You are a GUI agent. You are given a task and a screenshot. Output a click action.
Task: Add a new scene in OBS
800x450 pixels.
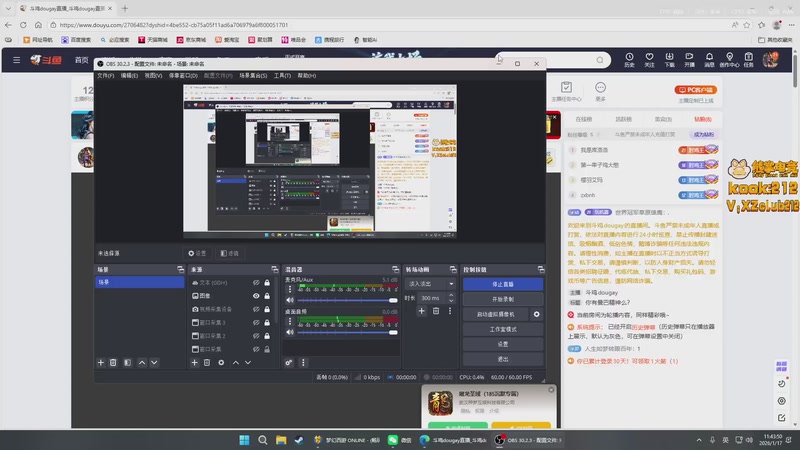(x=101, y=362)
